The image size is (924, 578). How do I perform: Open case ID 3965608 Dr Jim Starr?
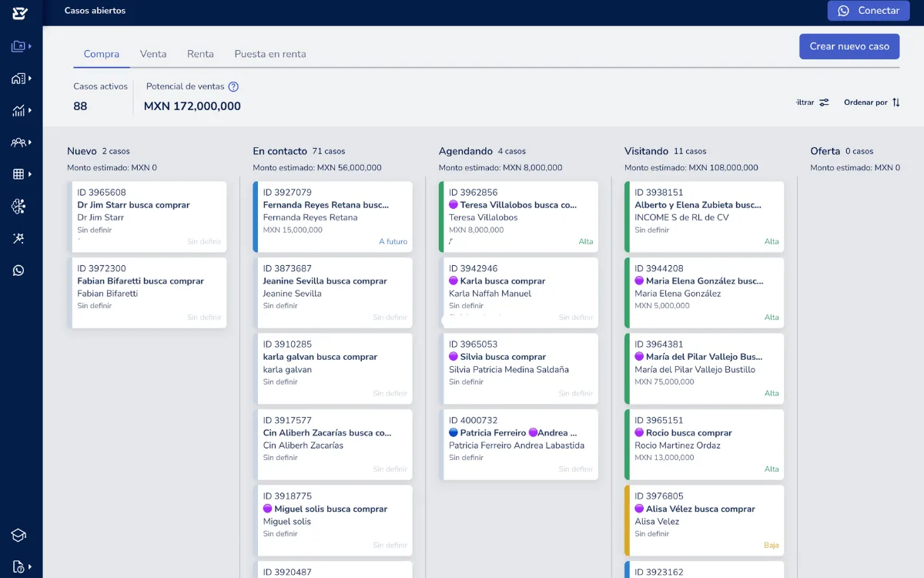click(x=148, y=217)
